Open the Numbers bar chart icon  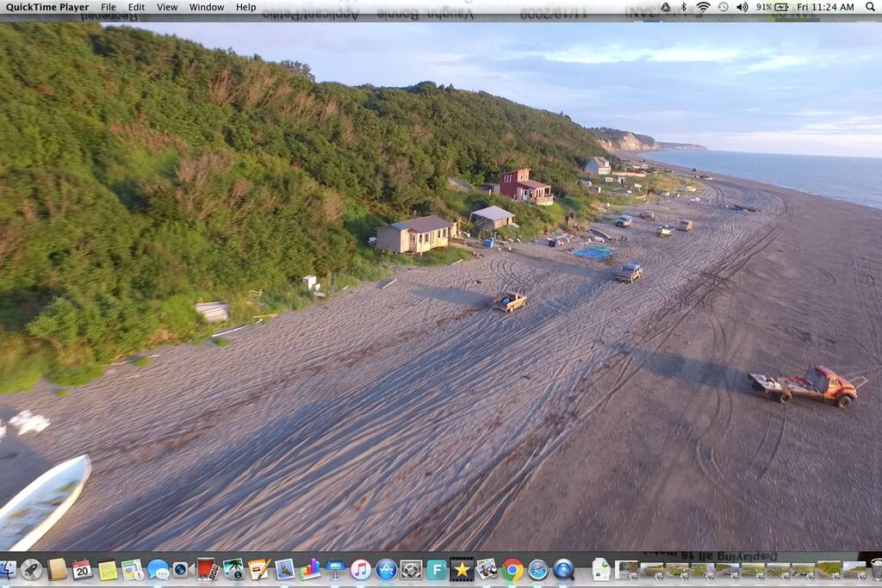click(309, 569)
